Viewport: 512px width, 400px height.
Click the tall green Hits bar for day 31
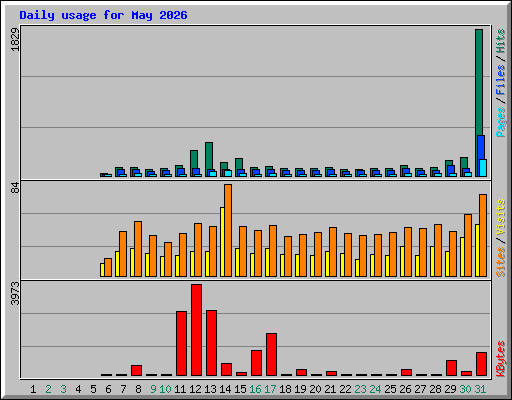click(479, 82)
